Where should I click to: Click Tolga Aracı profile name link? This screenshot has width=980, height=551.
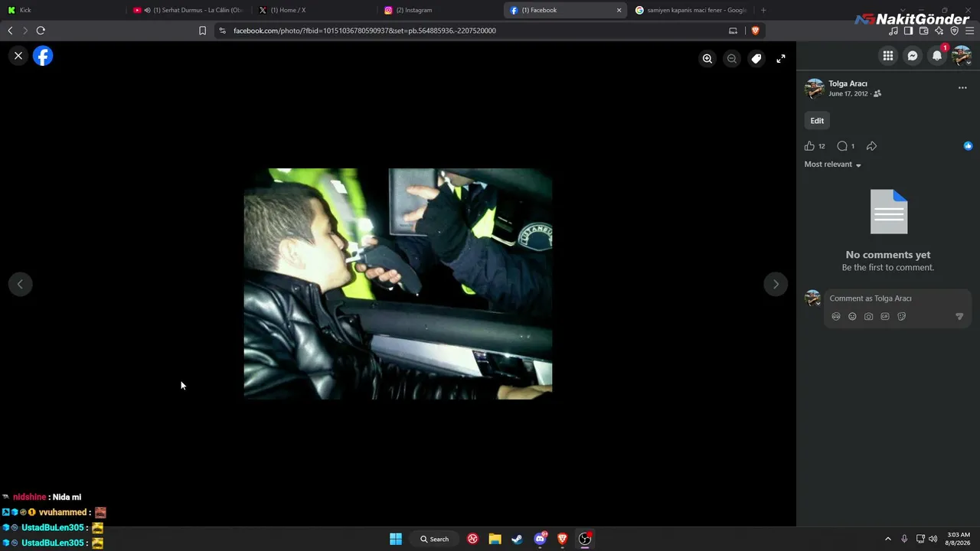848,83
